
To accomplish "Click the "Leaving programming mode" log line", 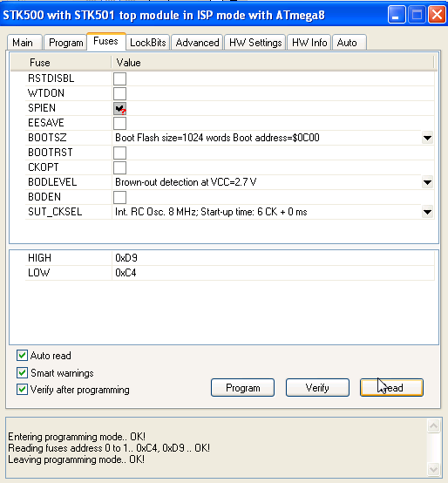I will [x=76, y=459].
